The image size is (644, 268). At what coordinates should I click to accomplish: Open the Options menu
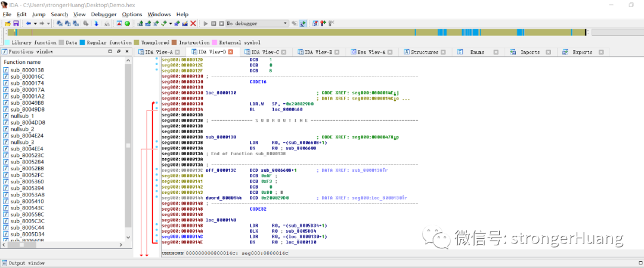132,14
